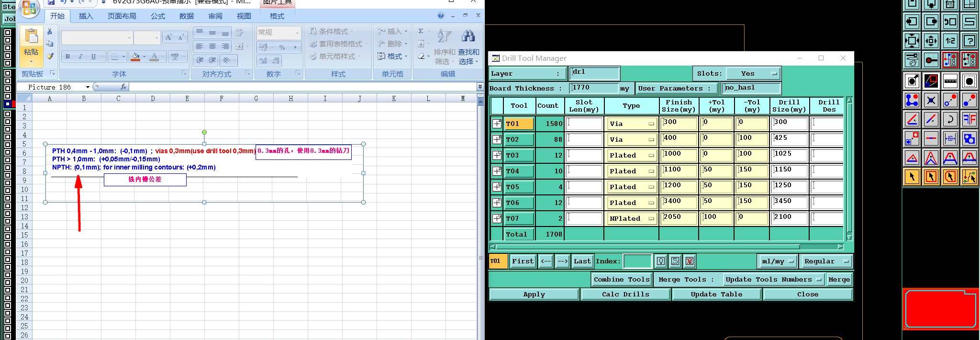Click the Last navigation button
The image size is (980, 340).
point(582,261)
